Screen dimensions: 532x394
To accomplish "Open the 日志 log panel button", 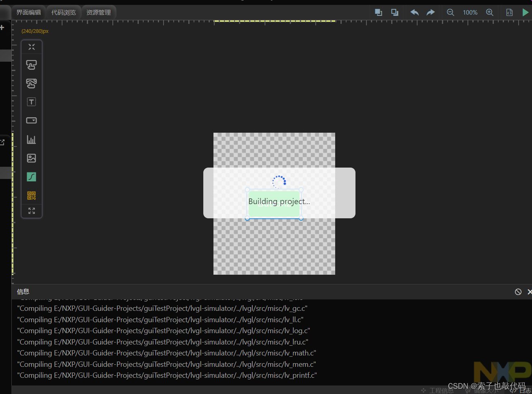I will 521,390.
